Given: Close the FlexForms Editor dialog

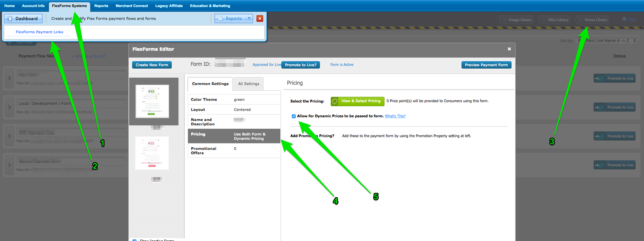Looking at the screenshot, I should tap(509, 49).
